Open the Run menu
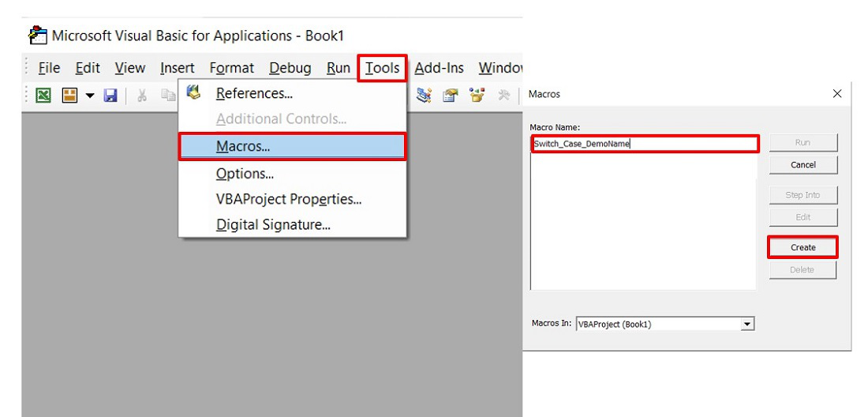Viewport: 868px width, 417px height. [x=339, y=68]
